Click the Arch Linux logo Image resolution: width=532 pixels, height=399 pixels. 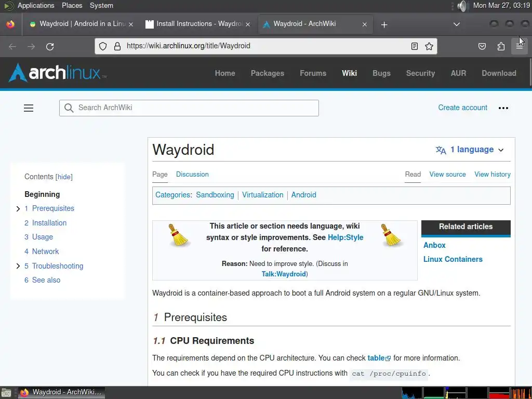57,73
